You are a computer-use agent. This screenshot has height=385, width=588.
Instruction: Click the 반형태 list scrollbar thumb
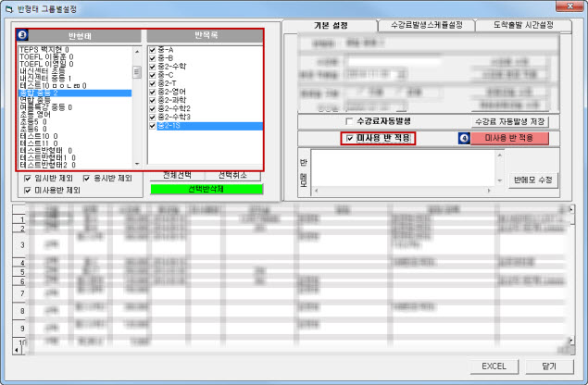pos(137,72)
